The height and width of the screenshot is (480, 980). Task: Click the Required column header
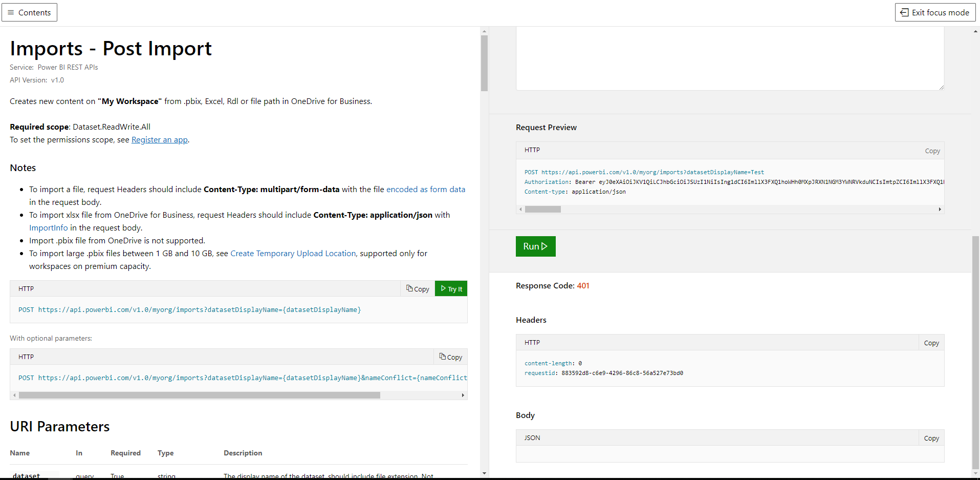tap(125, 453)
